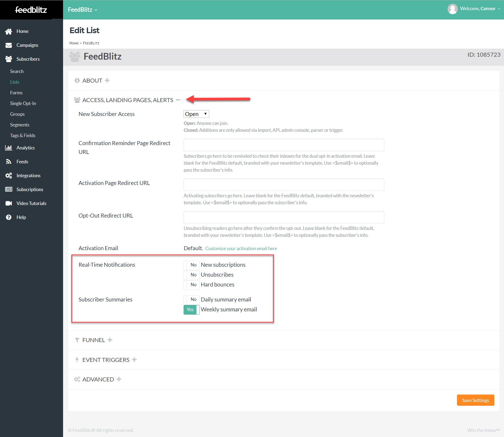Screen dimensions: 504x437
Task: Click the Home label in sidebar
Action: 22,31
